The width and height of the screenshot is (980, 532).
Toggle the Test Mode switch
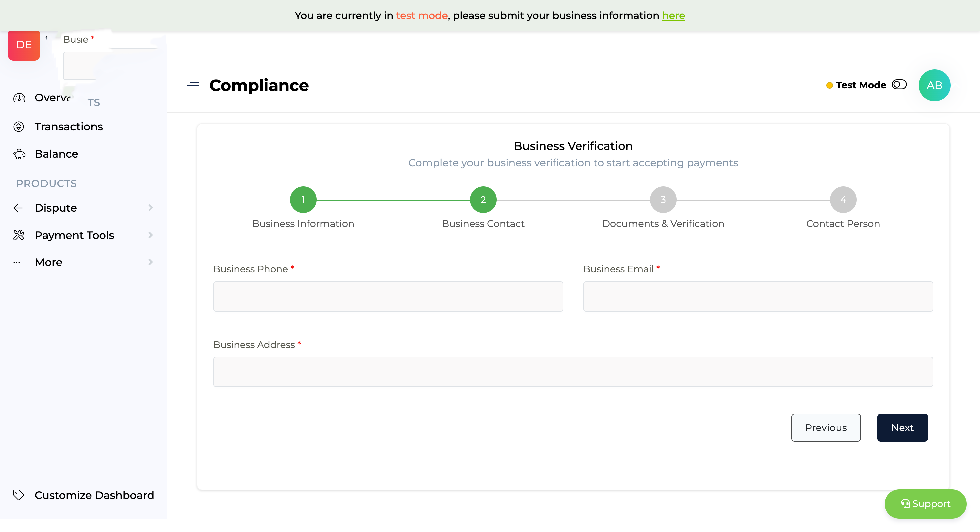point(899,84)
